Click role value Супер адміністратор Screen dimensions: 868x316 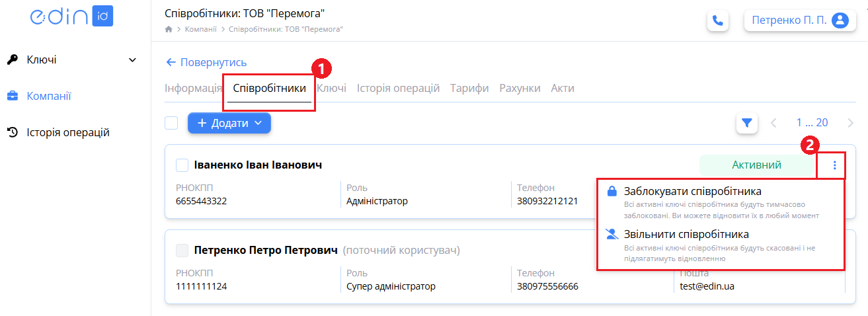391,286
